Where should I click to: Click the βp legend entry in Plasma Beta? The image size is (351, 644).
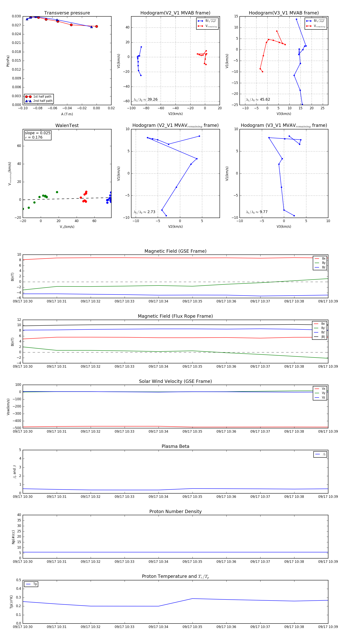320,454
